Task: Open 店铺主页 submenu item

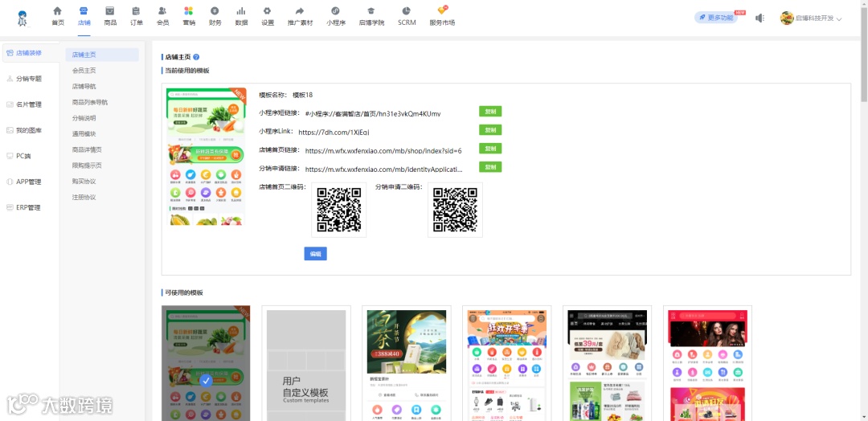Action: (102, 55)
